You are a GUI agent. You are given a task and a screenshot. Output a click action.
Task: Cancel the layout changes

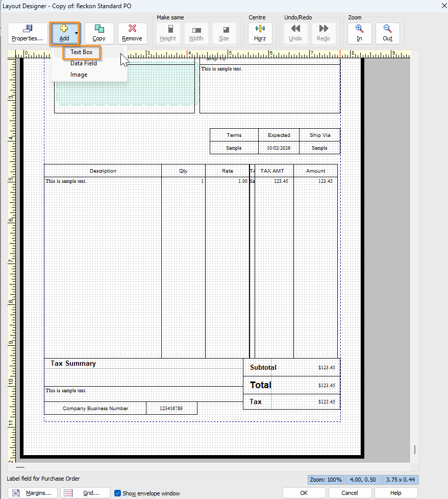pyautogui.click(x=350, y=493)
